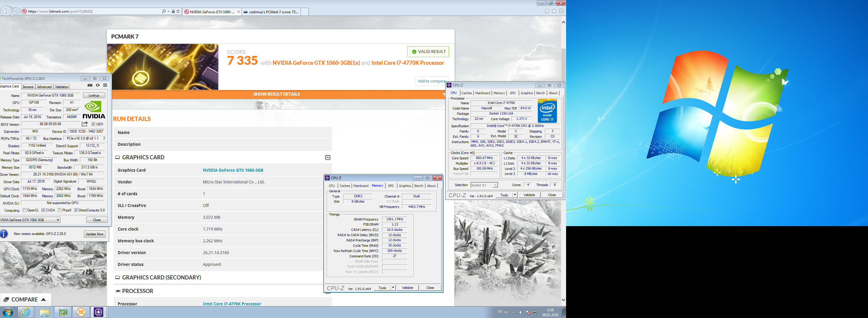This screenshot has width=868, height=318.
Task: Click the browser Home icon
Action: (x=547, y=11)
